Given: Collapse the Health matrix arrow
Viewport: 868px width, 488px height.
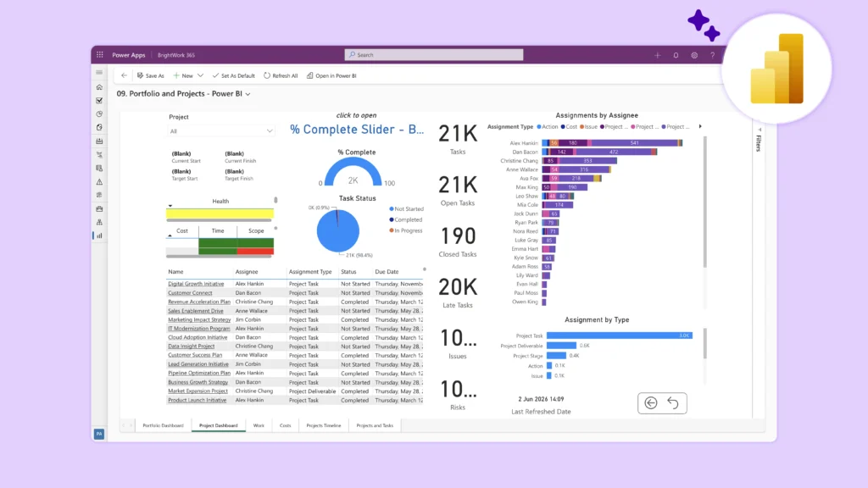Looking at the screenshot, I should pos(170,205).
